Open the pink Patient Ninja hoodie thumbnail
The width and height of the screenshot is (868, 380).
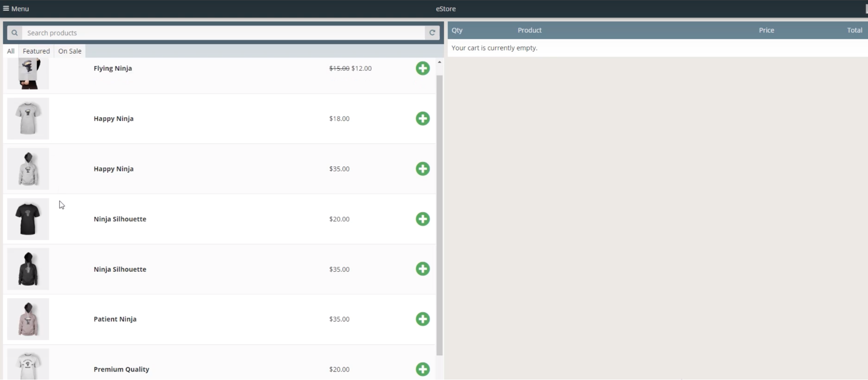28,319
